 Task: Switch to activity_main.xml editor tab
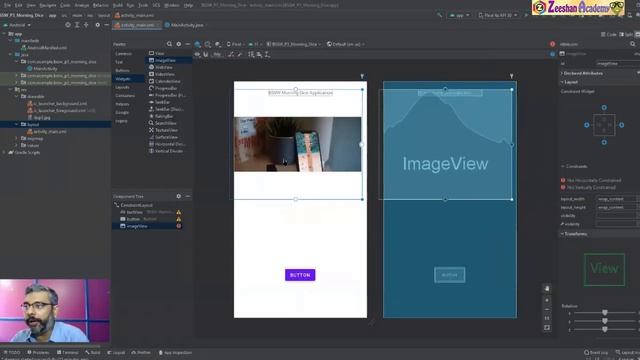tap(137, 25)
